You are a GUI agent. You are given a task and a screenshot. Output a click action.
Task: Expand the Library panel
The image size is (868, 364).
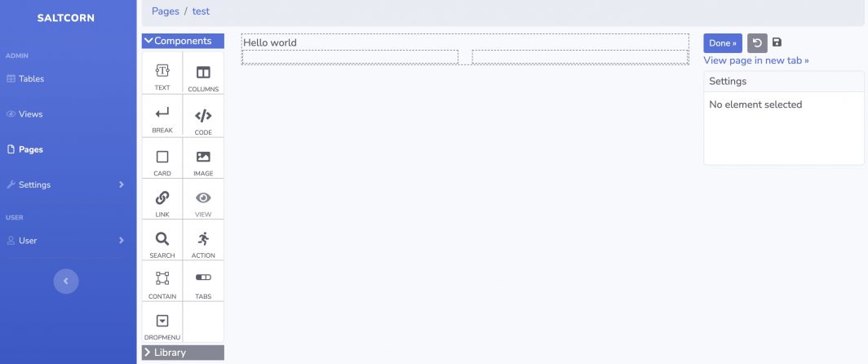tap(182, 353)
